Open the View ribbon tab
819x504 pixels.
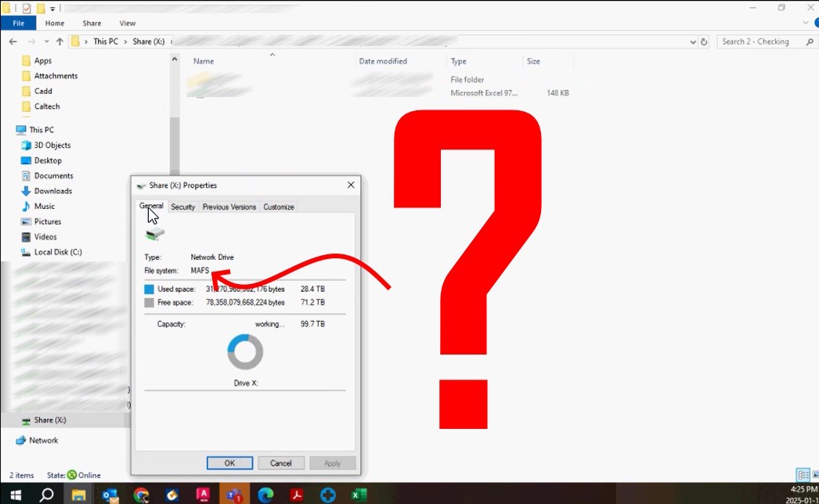(x=127, y=23)
